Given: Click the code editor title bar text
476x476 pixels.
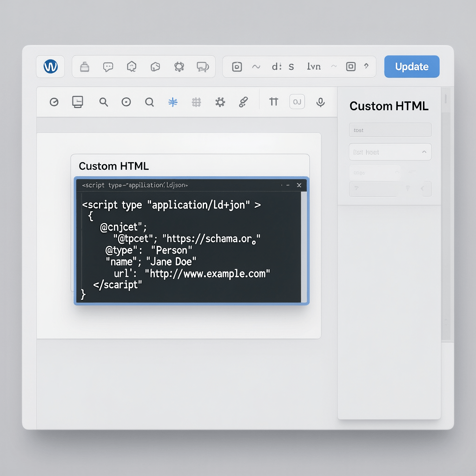Looking at the screenshot, I should pyautogui.click(x=135, y=185).
